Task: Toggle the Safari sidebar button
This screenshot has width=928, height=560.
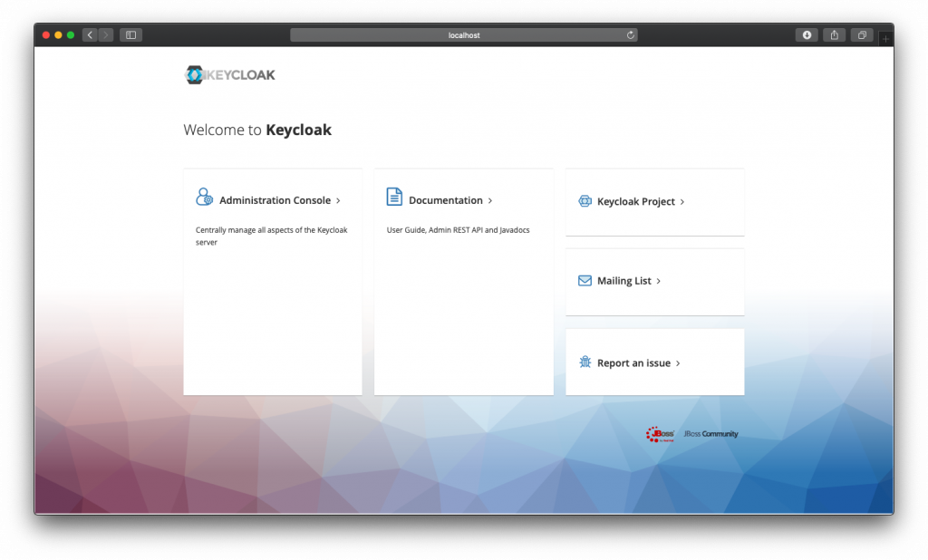Action: pyautogui.click(x=130, y=35)
